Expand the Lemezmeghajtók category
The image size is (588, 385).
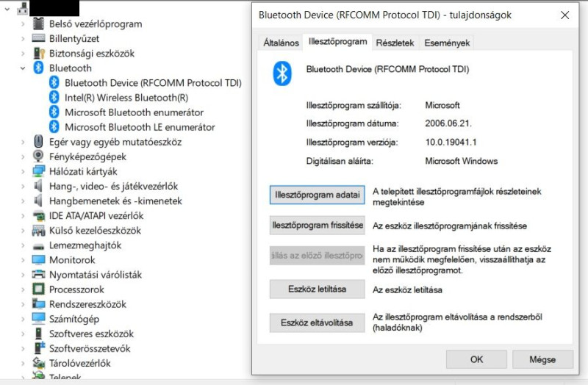click(x=23, y=245)
